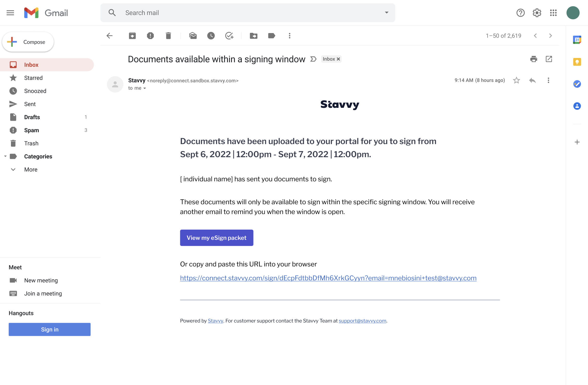Print the email
The image size is (588, 385).
pyautogui.click(x=534, y=59)
